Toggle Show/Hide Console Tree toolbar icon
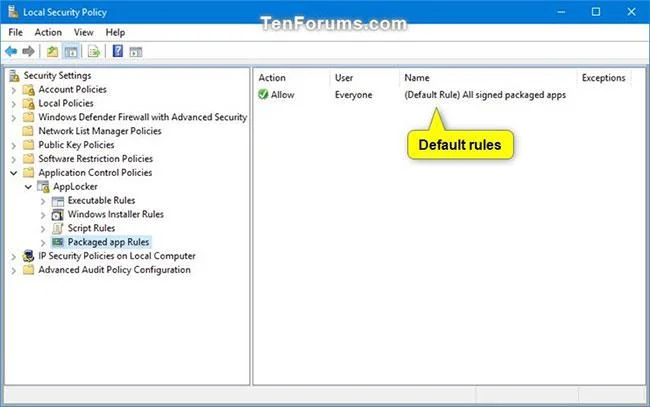This screenshot has width=650, height=407. tap(71, 52)
